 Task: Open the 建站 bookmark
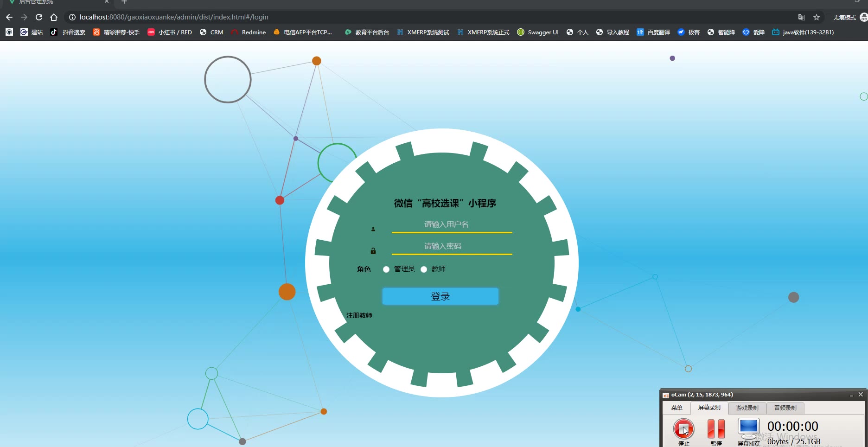pyautogui.click(x=32, y=32)
